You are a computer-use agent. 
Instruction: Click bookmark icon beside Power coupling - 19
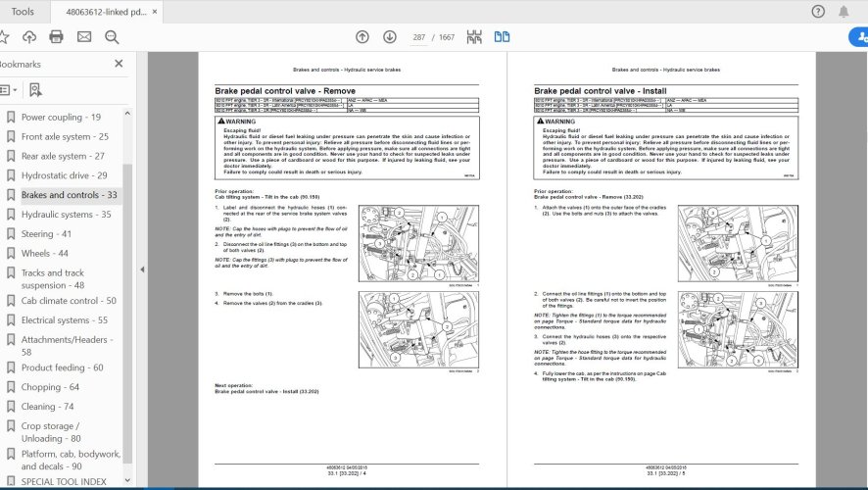pos(11,118)
